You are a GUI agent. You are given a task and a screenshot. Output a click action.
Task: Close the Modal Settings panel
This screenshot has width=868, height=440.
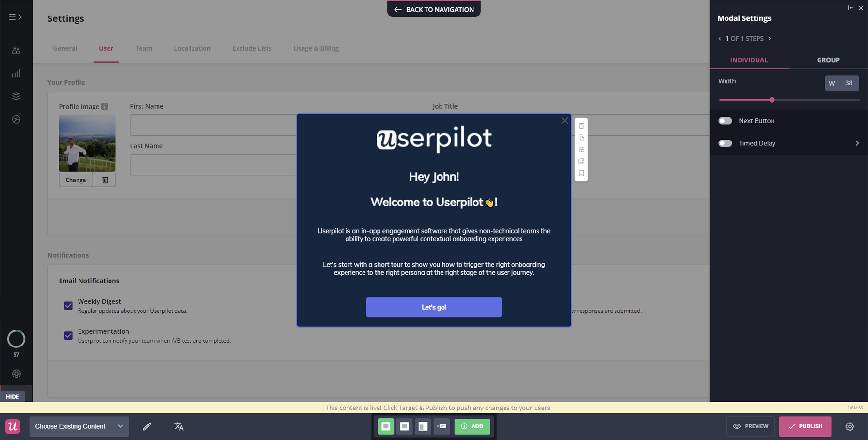[861, 8]
